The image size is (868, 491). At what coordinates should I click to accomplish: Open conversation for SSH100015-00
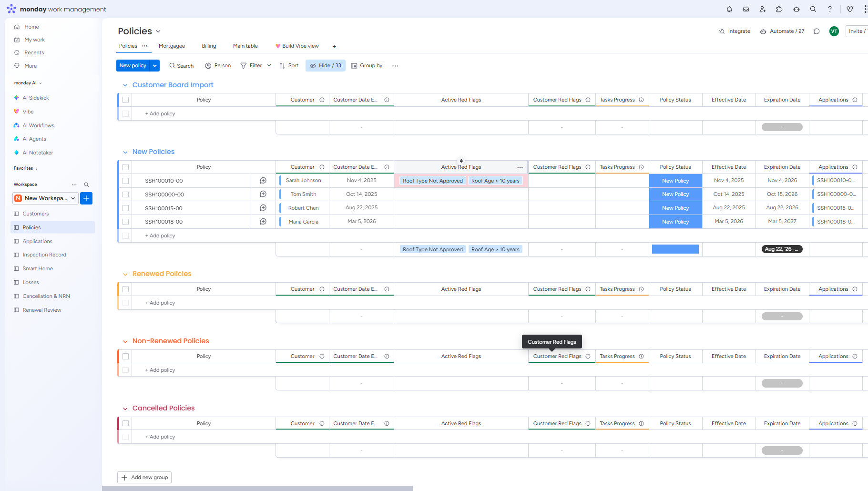tap(263, 208)
